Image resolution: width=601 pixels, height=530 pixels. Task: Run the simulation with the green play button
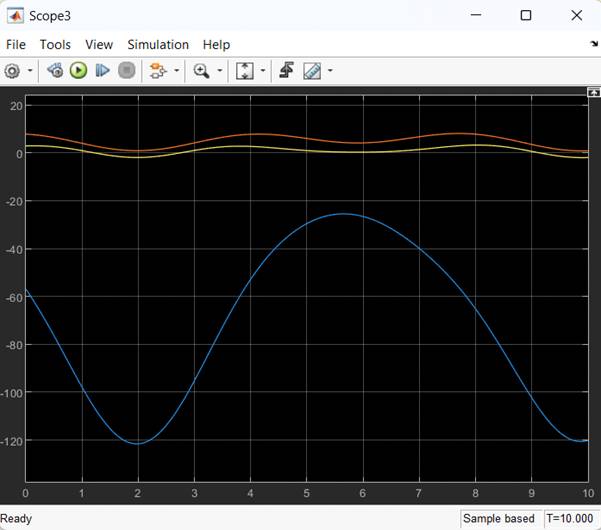pos(79,71)
